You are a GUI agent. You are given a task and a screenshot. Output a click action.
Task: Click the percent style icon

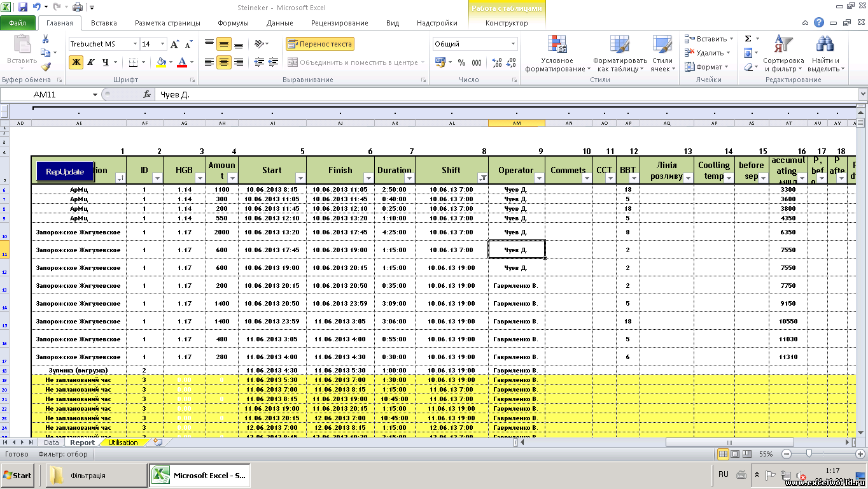(x=461, y=62)
